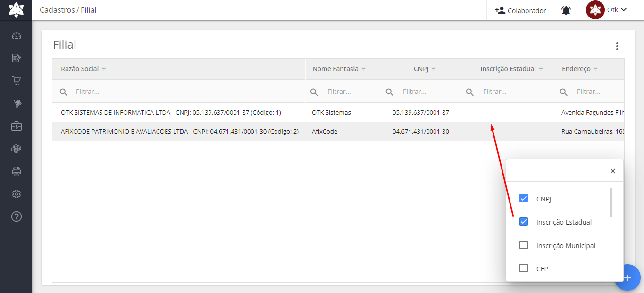
Task: Open the document edit icon in sidebar
Action: tap(17, 58)
